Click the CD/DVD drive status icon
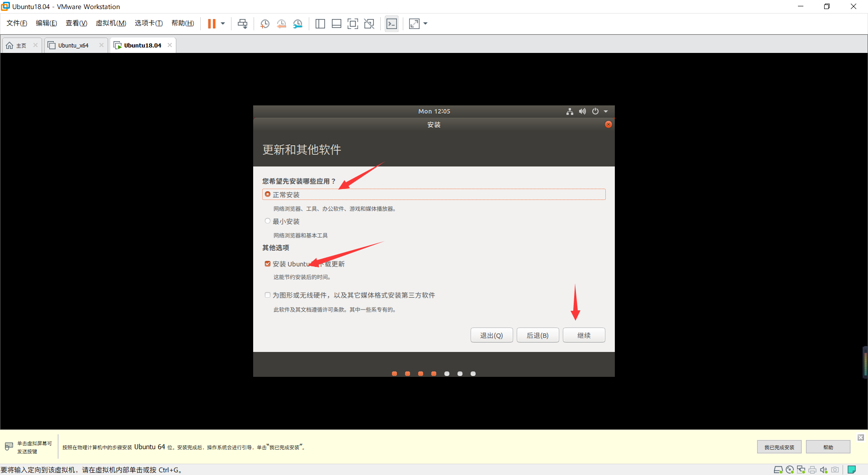The image size is (868, 475). (x=790, y=470)
